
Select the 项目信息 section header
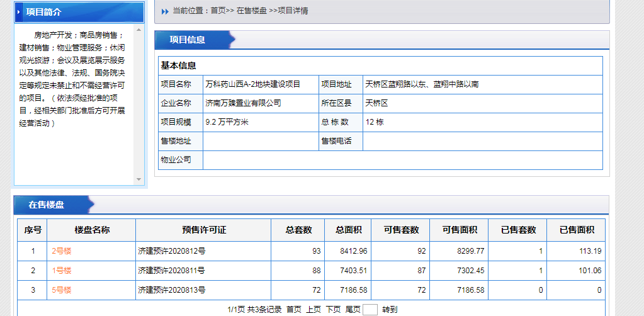coord(188,40)
